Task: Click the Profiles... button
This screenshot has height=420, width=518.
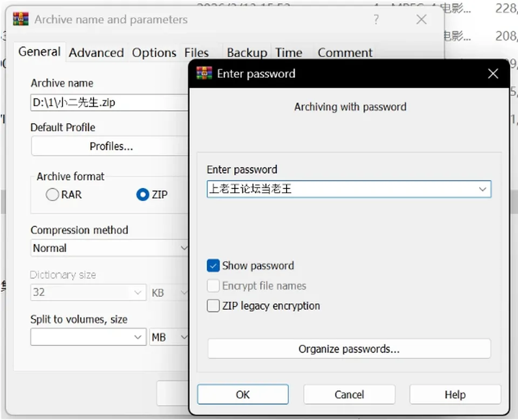Action: pos(110,146)
